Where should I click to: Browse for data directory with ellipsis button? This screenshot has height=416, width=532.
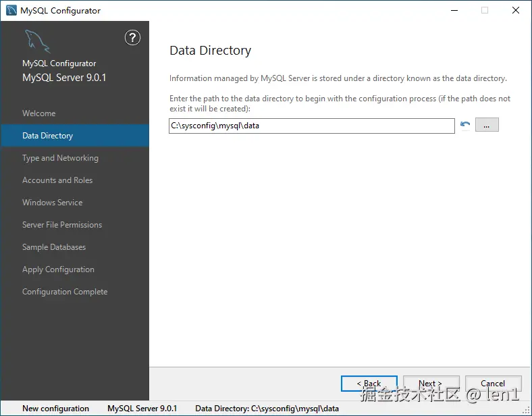(487, 126)
